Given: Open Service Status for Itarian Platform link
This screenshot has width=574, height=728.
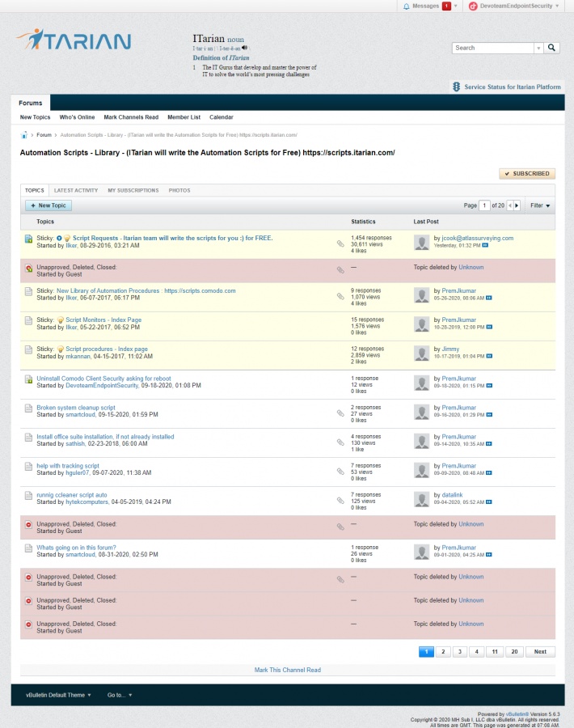Looking at the screenshot, I should coord(513,87).
